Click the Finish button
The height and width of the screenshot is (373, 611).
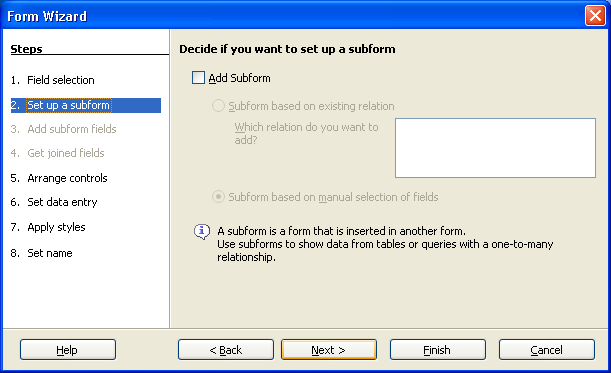(438, 350)
